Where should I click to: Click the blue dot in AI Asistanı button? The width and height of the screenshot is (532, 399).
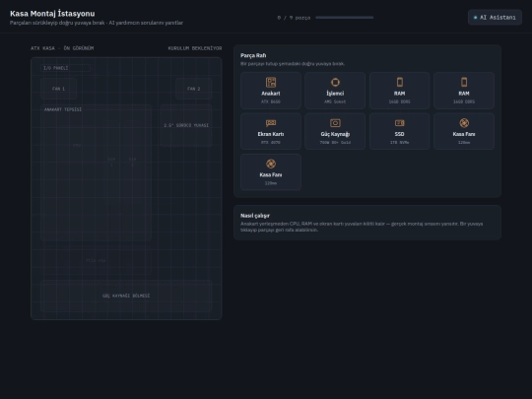475,18
